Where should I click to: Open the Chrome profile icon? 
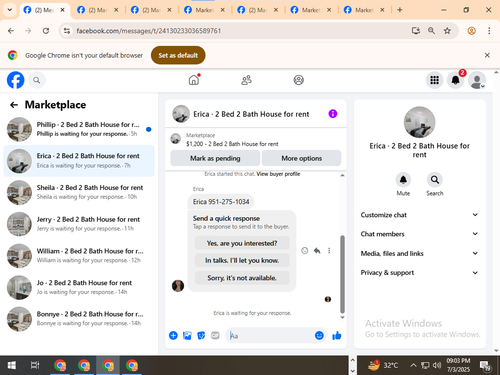471,31
